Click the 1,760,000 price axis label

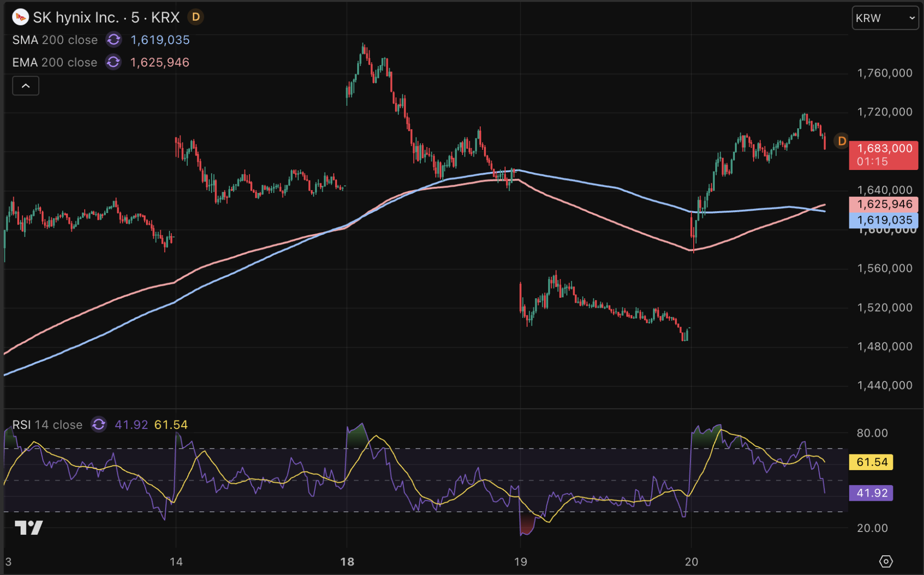click(885, 73)
